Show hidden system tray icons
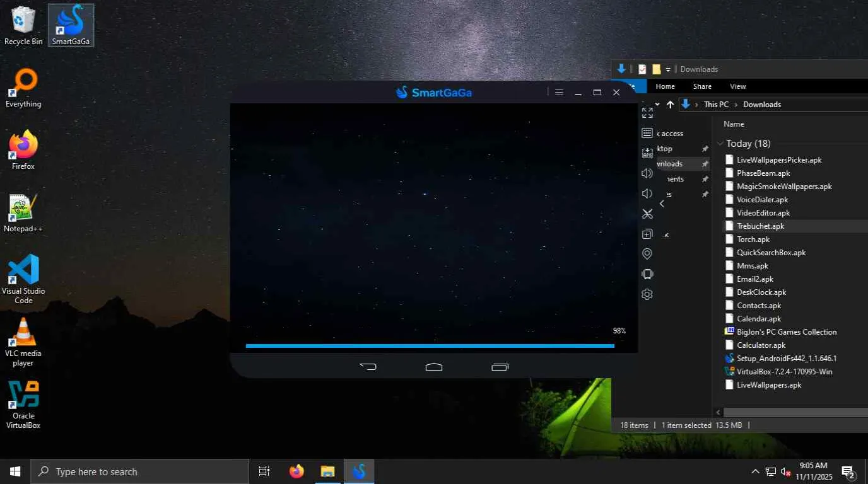This screenshot has width=868, height=484. tap(755, 471)
